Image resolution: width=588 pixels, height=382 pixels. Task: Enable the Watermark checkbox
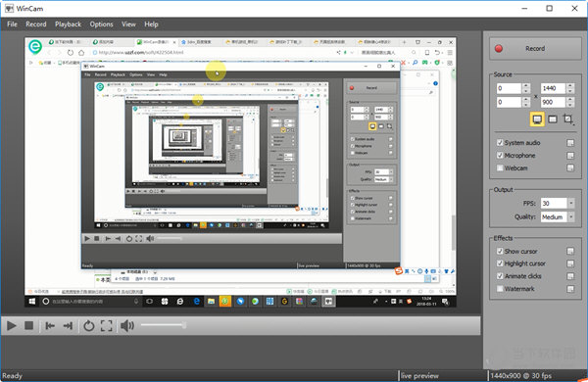(500, 289)
